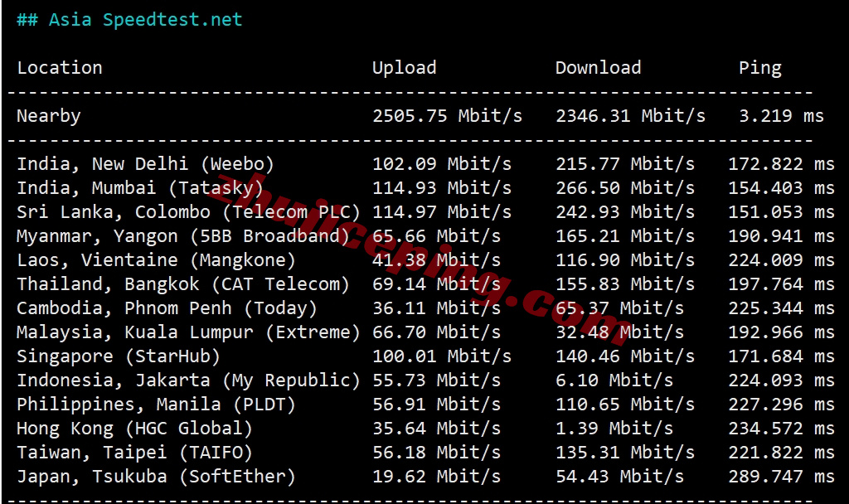Click Colombo download value 242.93 Mbit/s
Screen dimensions: 849x504
click(625, 212)
